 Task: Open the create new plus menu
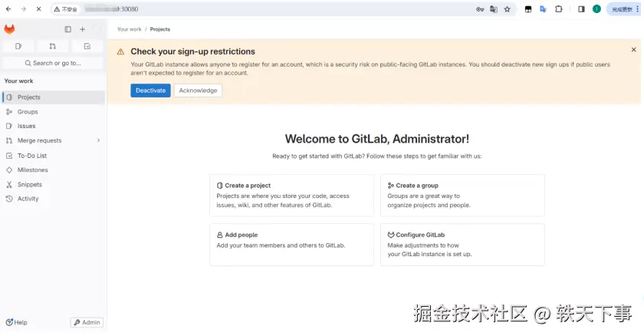pos(83,29)
